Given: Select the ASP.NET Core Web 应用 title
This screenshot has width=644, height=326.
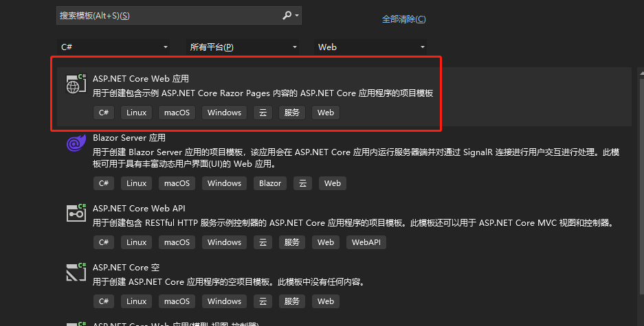Looking at the screenshot, I should 141,79.
